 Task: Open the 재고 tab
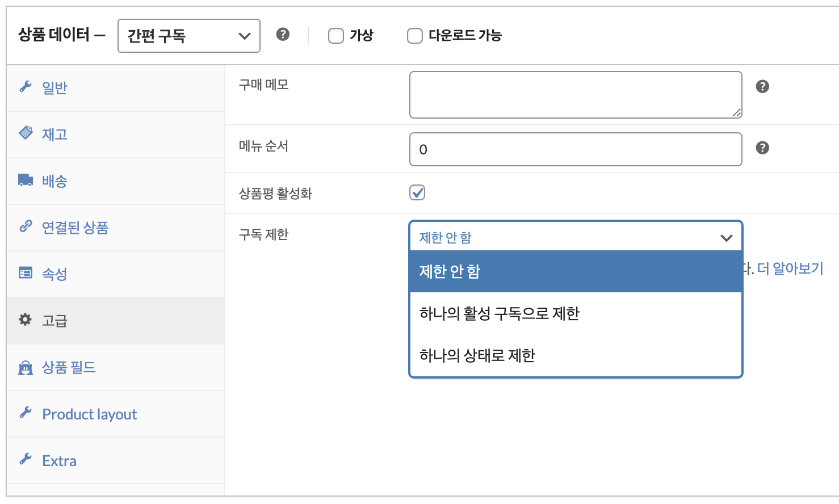[116, 135]
